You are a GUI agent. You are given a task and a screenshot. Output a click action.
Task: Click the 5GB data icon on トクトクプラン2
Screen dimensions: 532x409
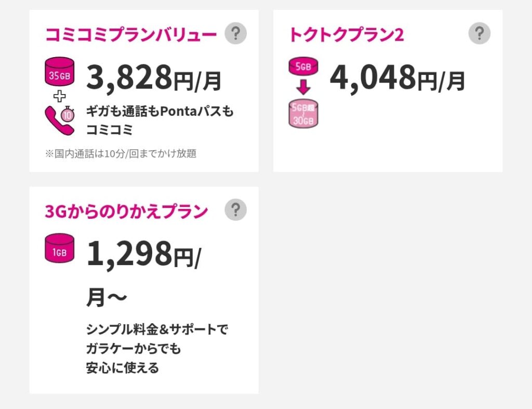tap(302, 66)
